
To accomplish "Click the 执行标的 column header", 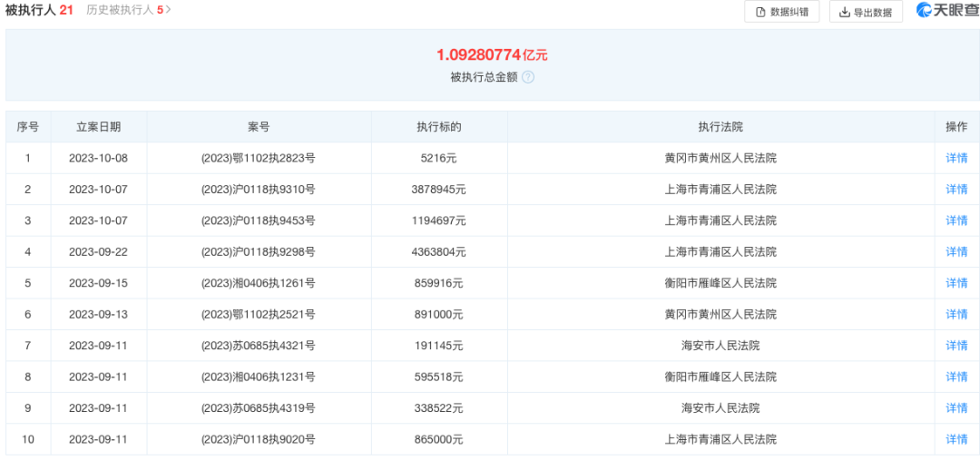I will tap(439, 127).
